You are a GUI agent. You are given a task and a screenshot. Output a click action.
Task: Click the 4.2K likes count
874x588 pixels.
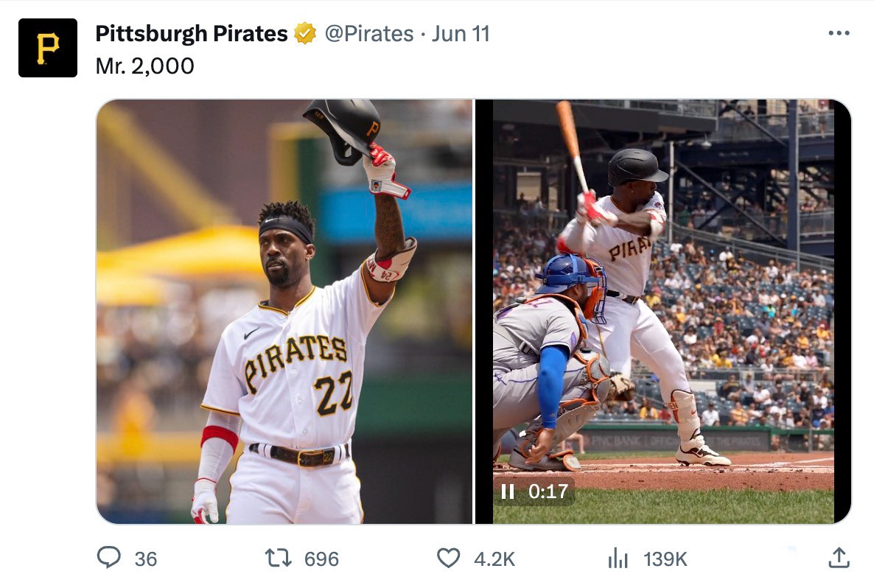coord(494,559)
